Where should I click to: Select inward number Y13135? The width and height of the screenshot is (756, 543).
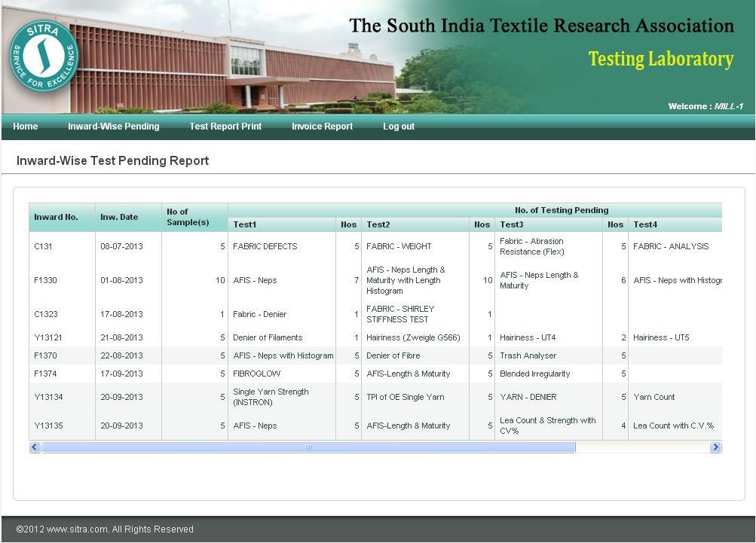click(x=49, y=426)
